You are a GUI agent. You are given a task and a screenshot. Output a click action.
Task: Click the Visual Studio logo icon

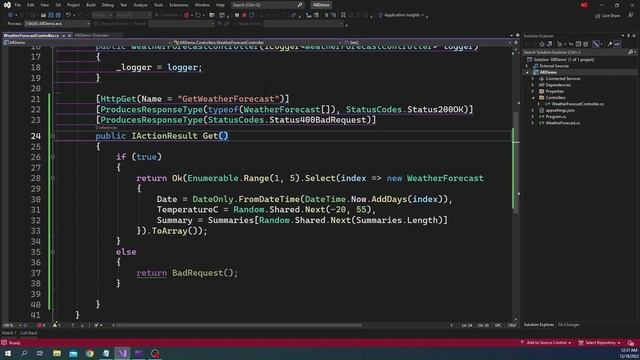(7, 5)
